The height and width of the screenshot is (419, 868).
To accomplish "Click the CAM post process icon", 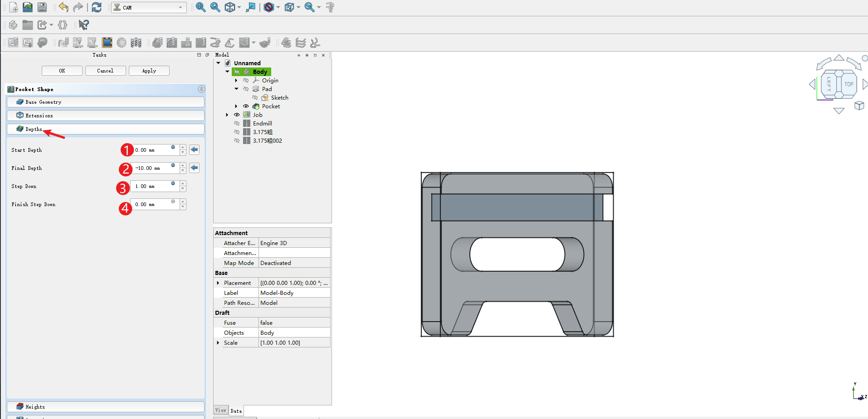I will pyautogui.click(x=28, y=43).
